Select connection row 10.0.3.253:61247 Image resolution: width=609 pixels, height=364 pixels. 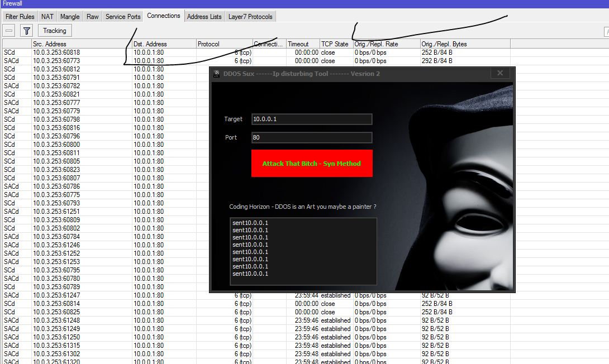coord(256,295)
